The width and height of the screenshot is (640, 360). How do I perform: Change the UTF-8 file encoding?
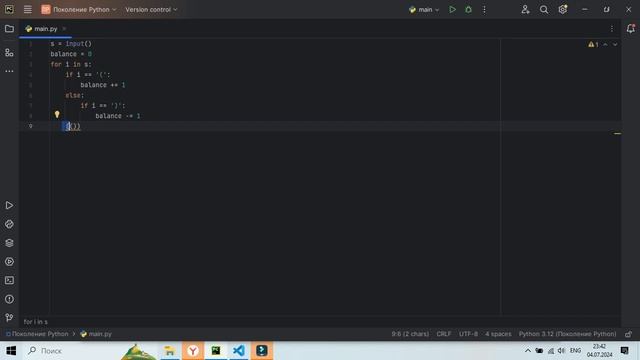coord(468,334)
